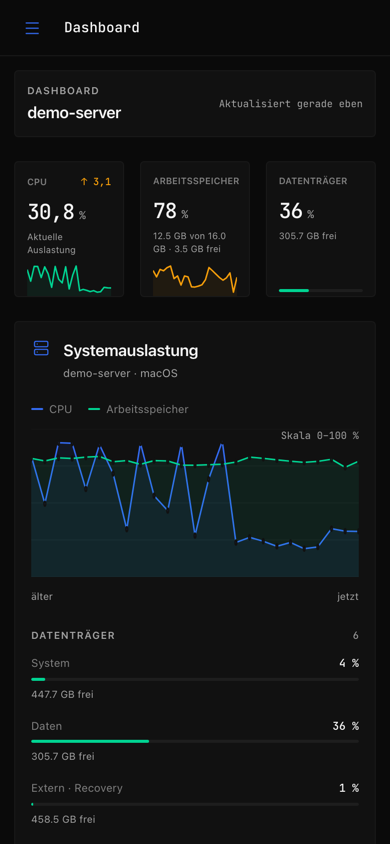Click the disk count 6

click(356, 636)
